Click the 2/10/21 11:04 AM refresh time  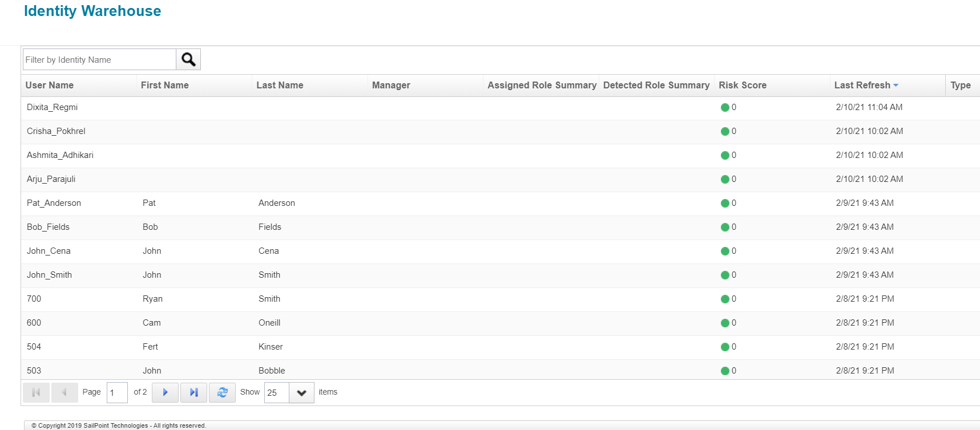click(869, 107)
